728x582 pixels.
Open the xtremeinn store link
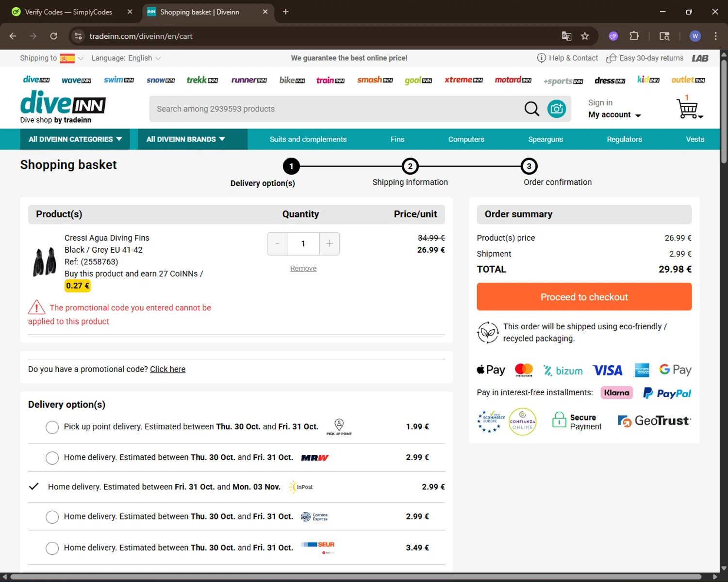tap(463, 80)
